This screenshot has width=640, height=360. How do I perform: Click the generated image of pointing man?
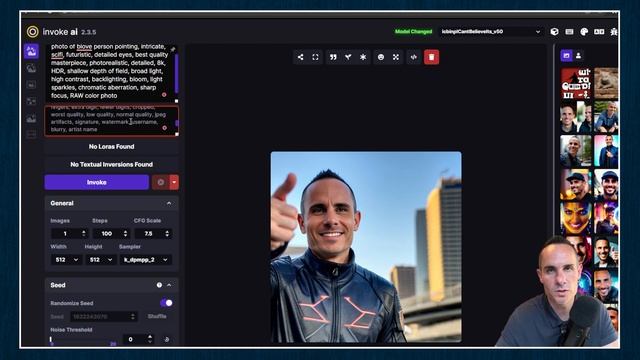coord(366,247)
